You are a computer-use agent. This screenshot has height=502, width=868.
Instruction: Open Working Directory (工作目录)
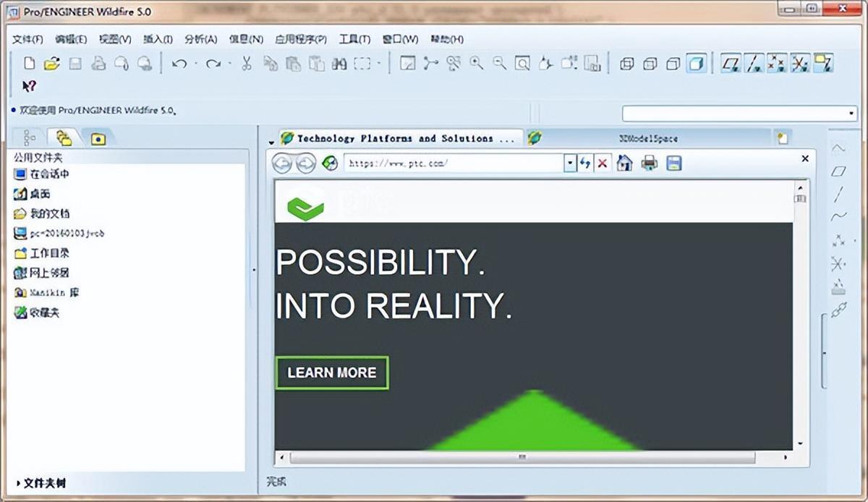[x=42, y=253]
